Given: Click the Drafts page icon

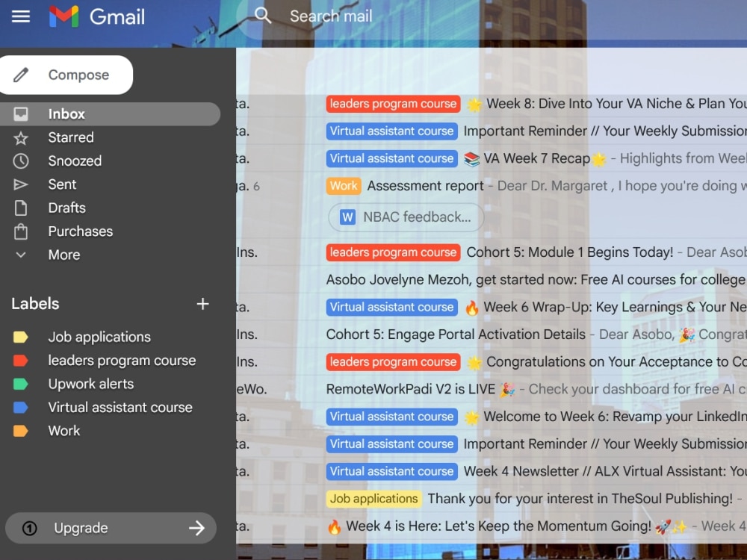Looking at the screenshot, I should 20,208.
